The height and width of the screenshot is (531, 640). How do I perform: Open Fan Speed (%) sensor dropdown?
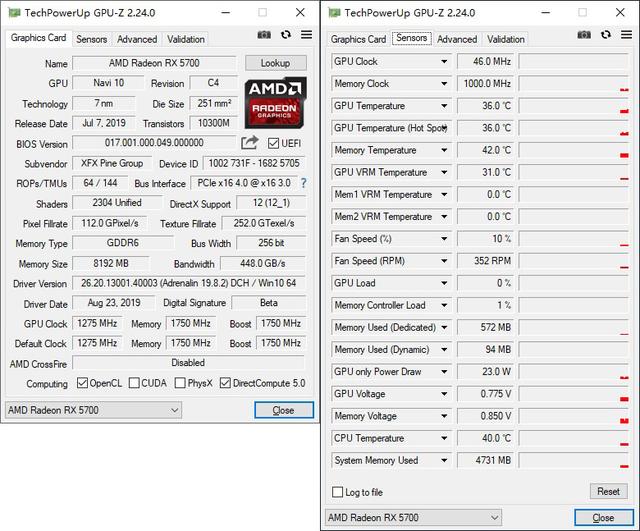tap(444, 239)
